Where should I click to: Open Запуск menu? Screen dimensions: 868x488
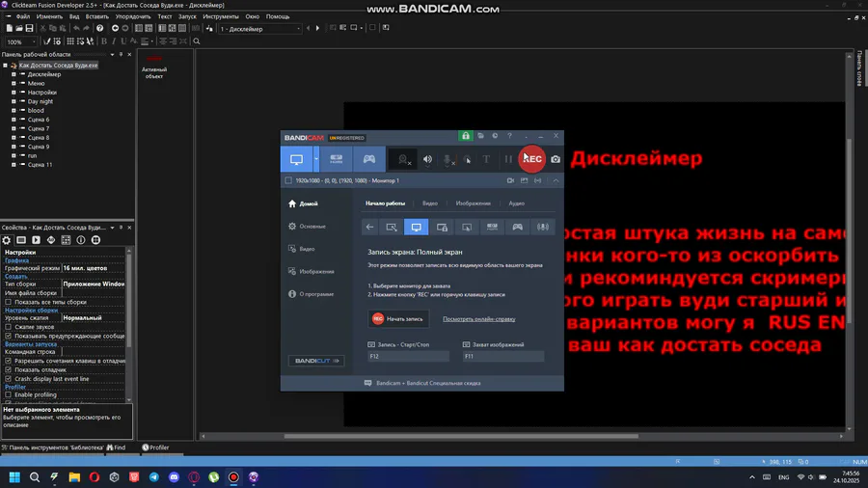coord(187,16)
